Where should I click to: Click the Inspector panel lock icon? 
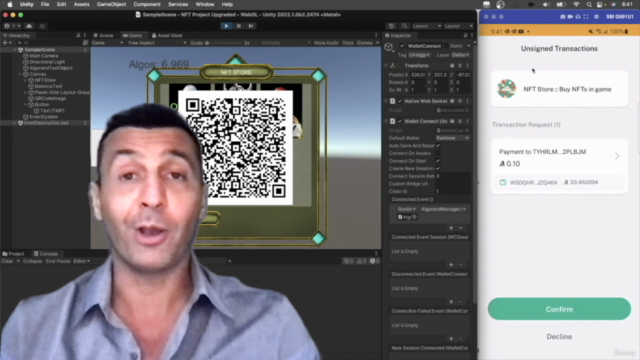[x=465, y=36]
